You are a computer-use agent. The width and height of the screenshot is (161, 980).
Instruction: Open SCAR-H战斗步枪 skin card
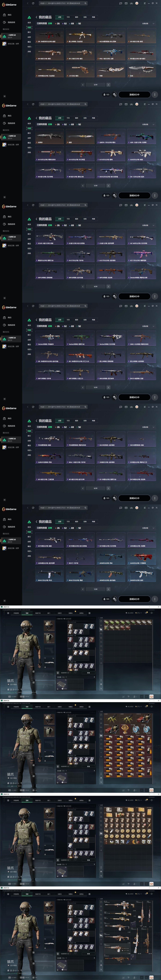50,237
